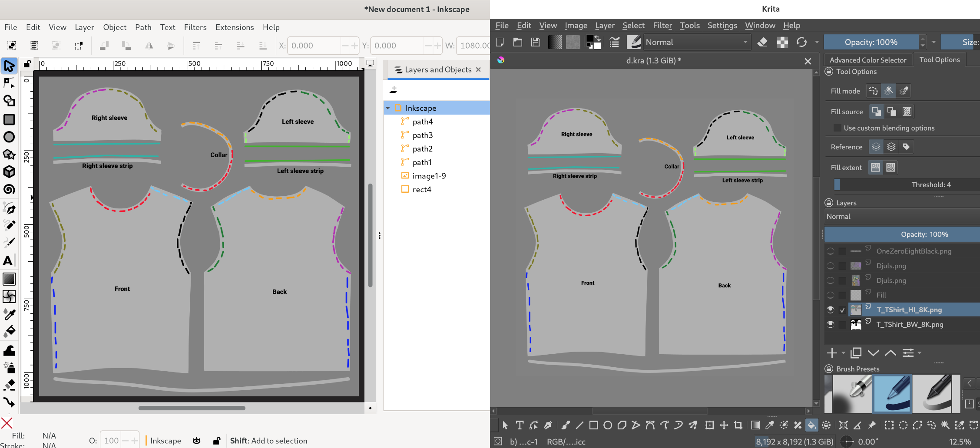Click the image1-9 object entry
This screenshot has height=448, width=980.
click(429, 176)
